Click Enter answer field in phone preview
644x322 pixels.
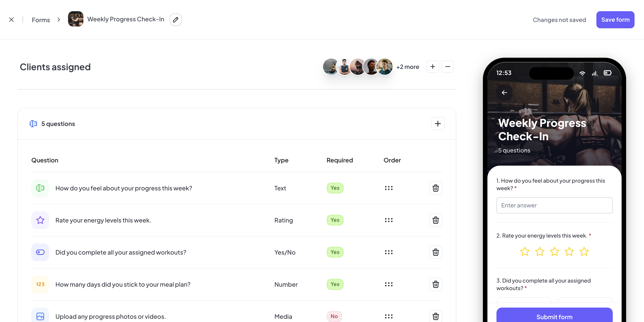554,205
